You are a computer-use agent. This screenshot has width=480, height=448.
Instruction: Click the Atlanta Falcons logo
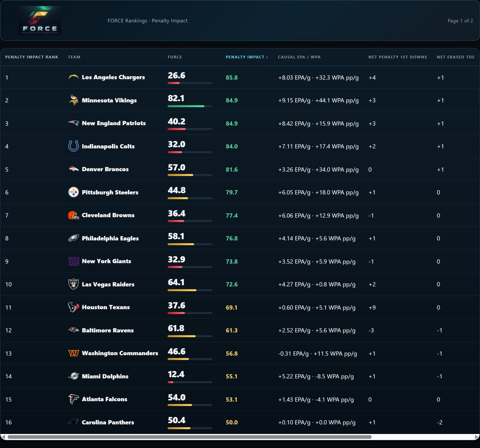pos(74,399)
